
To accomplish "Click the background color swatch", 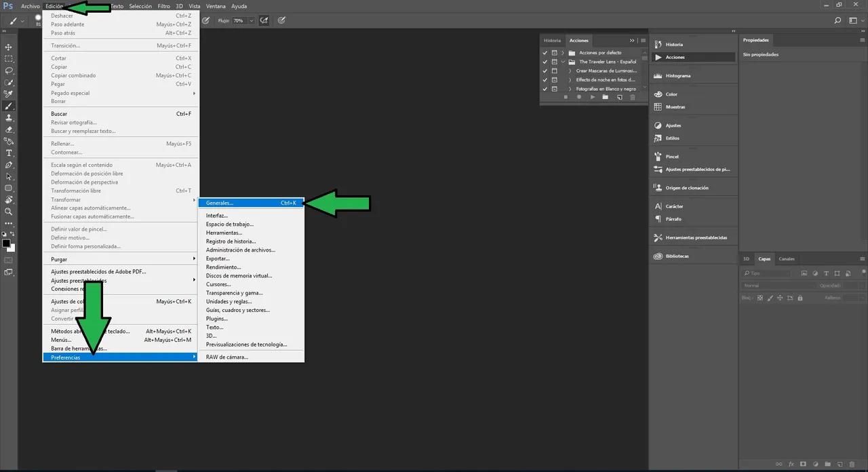I will pyautogui.click(x=12, y=248).
